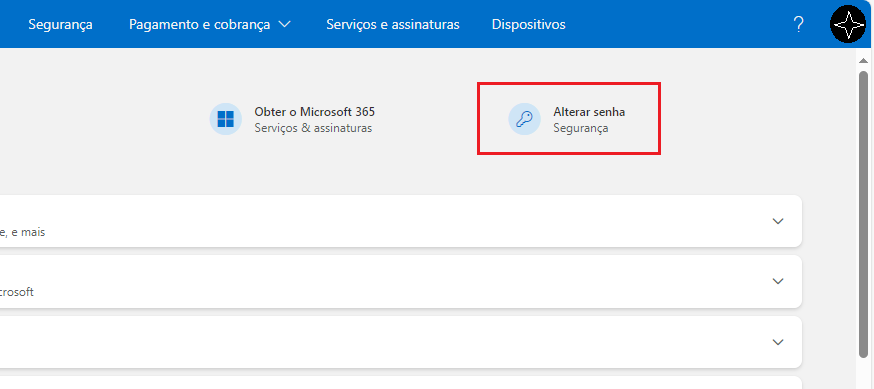
Task: Open the Pagamento e cobrança menu
Action: coord(210,25)
